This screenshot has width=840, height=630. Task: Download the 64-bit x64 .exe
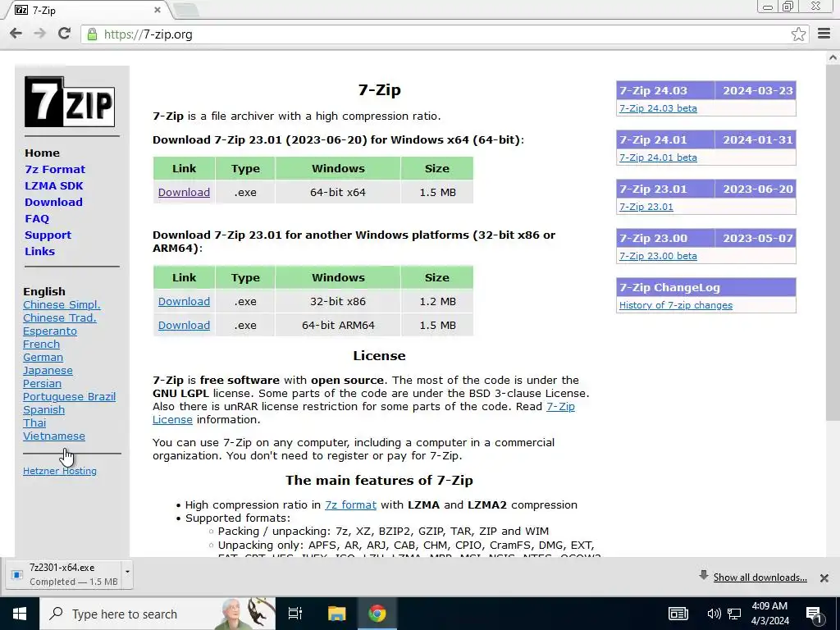184,192
